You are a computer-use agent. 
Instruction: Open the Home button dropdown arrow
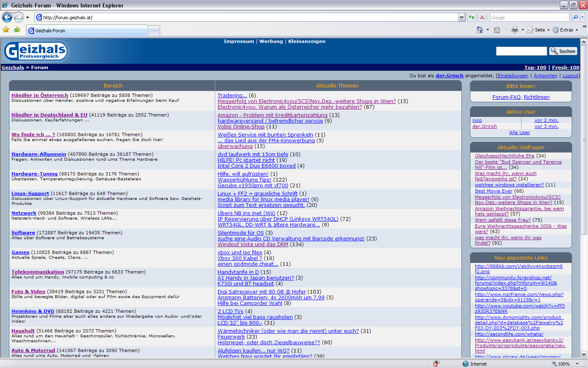point(488,30)
